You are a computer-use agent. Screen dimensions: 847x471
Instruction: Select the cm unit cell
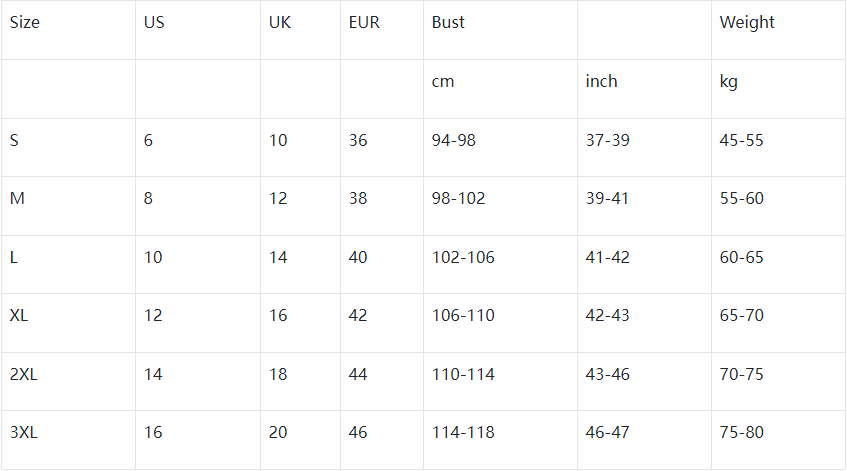pos(443,82)
